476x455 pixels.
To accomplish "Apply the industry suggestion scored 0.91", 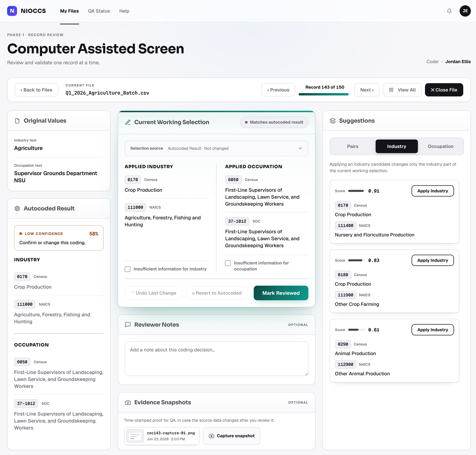I will (433, 191).
